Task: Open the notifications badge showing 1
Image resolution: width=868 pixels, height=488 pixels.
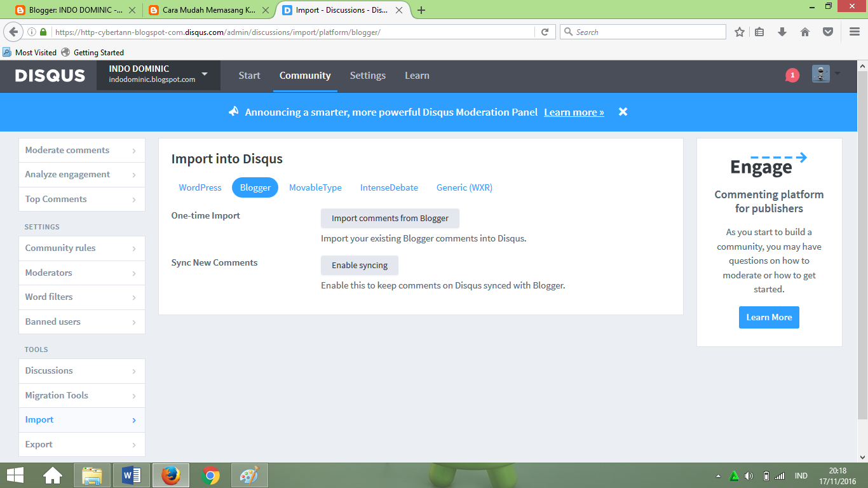Action: 792,75
